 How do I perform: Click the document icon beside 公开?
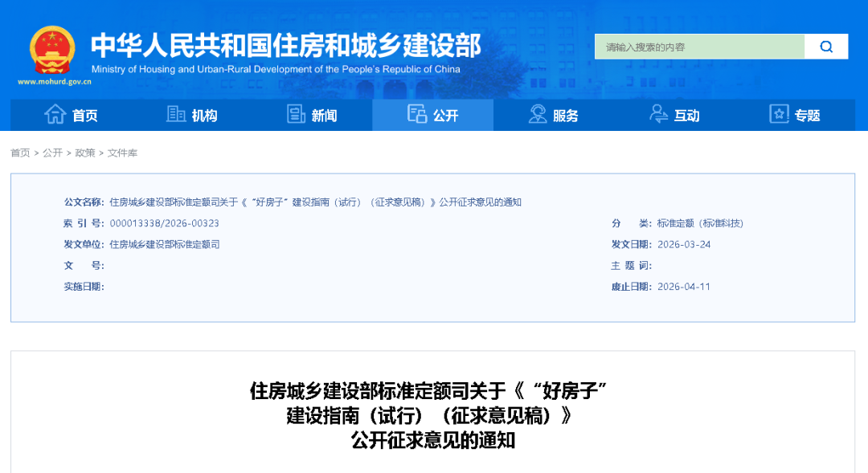[416, 115]
